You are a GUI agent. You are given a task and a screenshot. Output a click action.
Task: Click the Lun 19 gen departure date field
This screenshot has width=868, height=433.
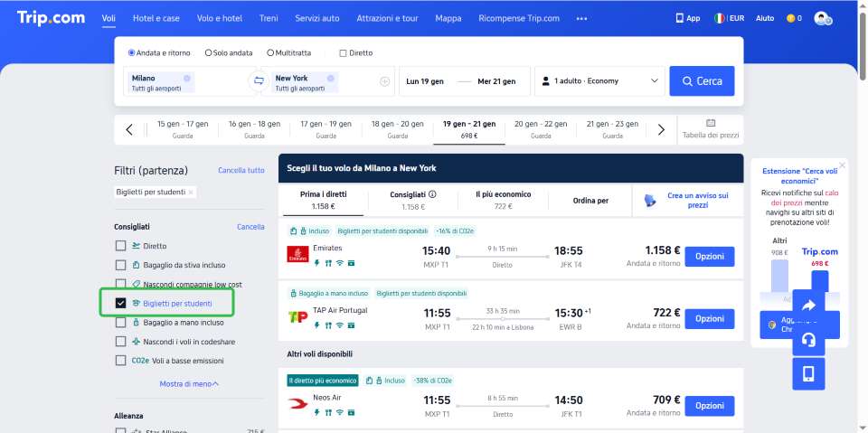425,81
